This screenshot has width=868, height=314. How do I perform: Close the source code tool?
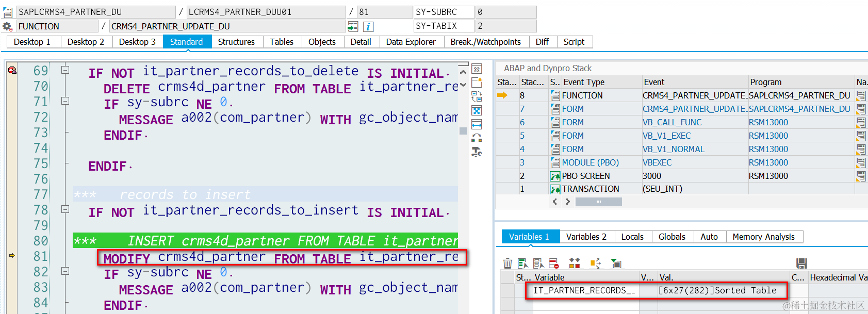[477, 69]
